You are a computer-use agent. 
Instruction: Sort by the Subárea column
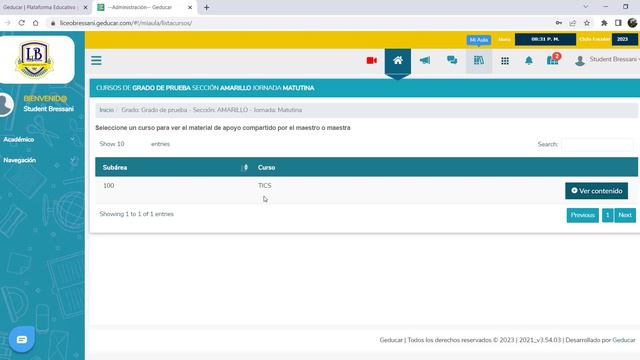point(173,167)
